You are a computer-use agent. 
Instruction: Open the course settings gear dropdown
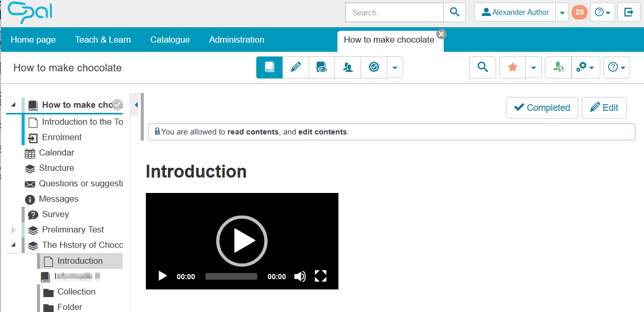pos(585,67)
